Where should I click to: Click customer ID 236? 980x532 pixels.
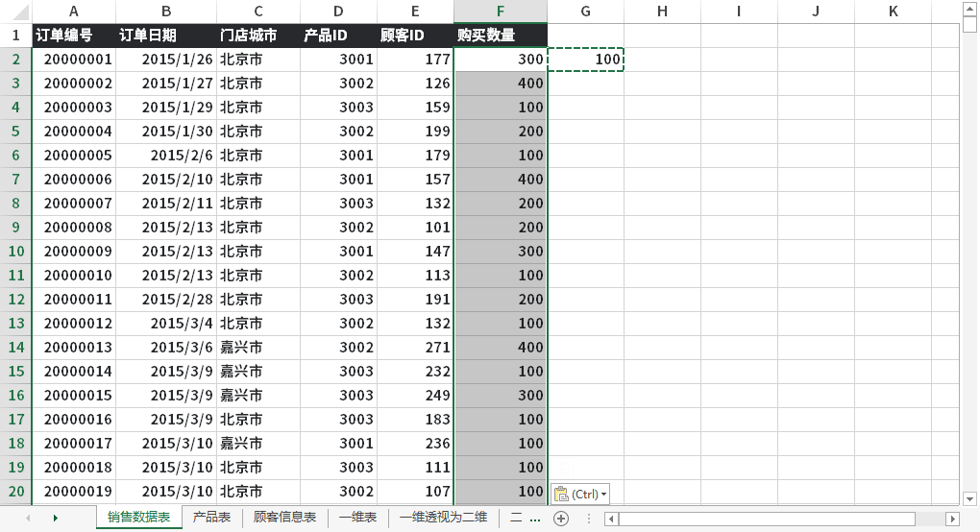(415, 444)
